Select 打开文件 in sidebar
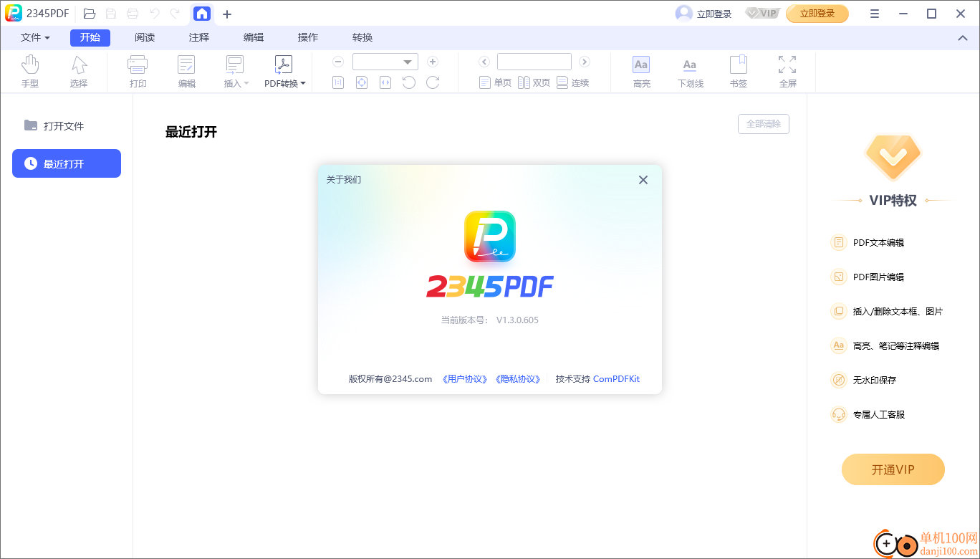Image resolution: width=980 pixels, height=559 pixels. click(67, 125)
